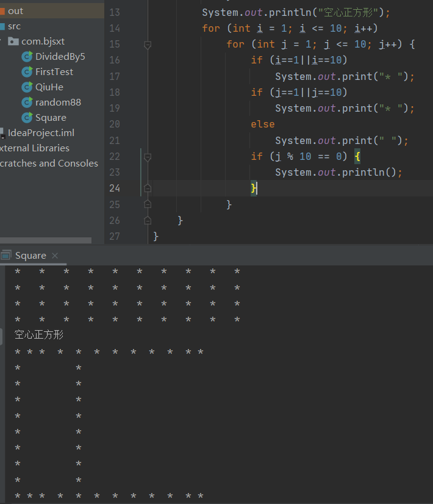
Task: Click the if (i==1||i==10) condition
Action: (299, 60)
